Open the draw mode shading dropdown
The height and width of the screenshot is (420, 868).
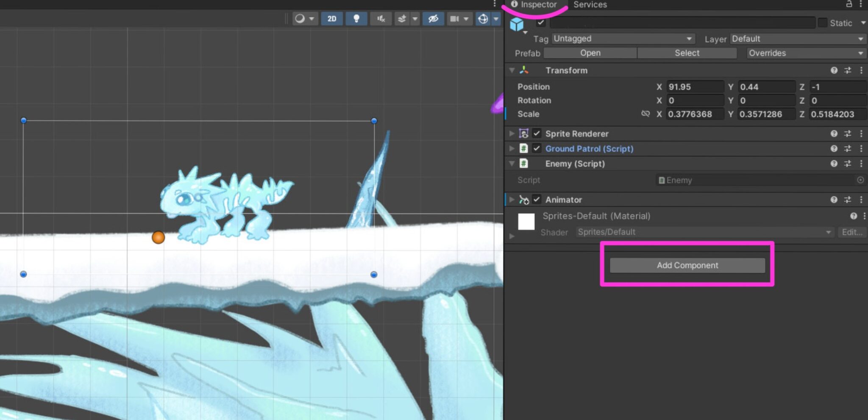click(x=305, y=19)
